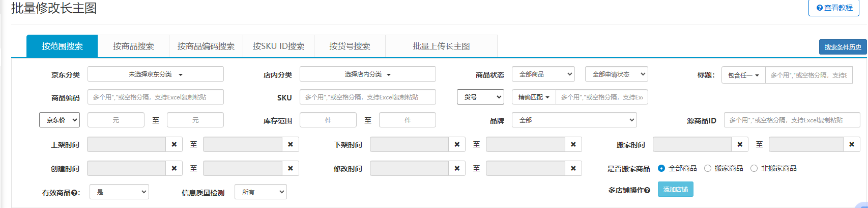Image resolution: width=868 pixels, height=208 pixels.
Task: Clear the 上架时间 start date field
Action: pyautogui.click(x=174, y=144)
